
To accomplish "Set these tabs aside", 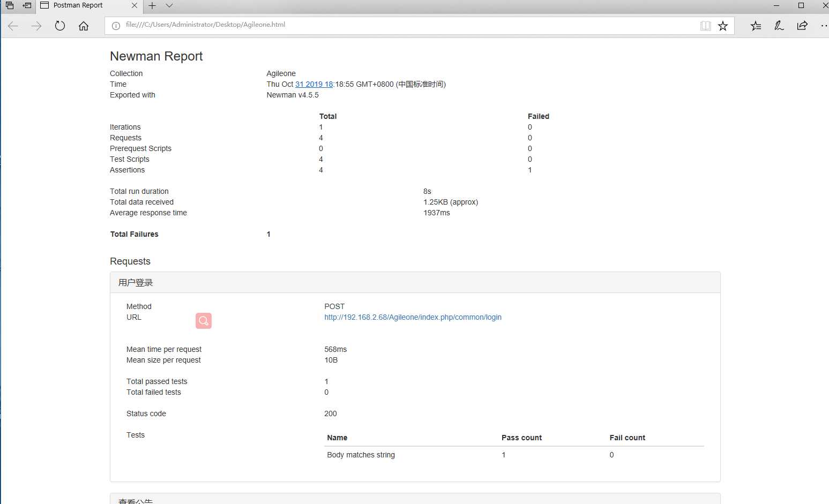I will click(x=27, y=5).
